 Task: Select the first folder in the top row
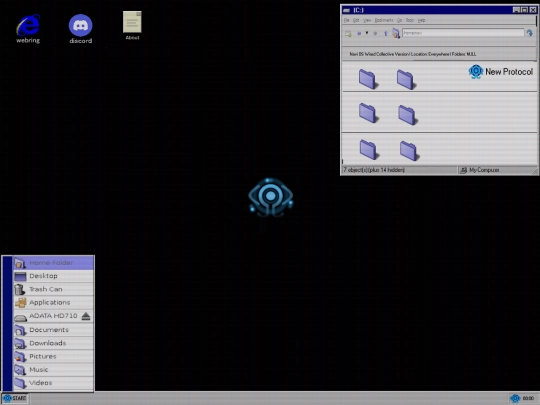click(367, 79)
